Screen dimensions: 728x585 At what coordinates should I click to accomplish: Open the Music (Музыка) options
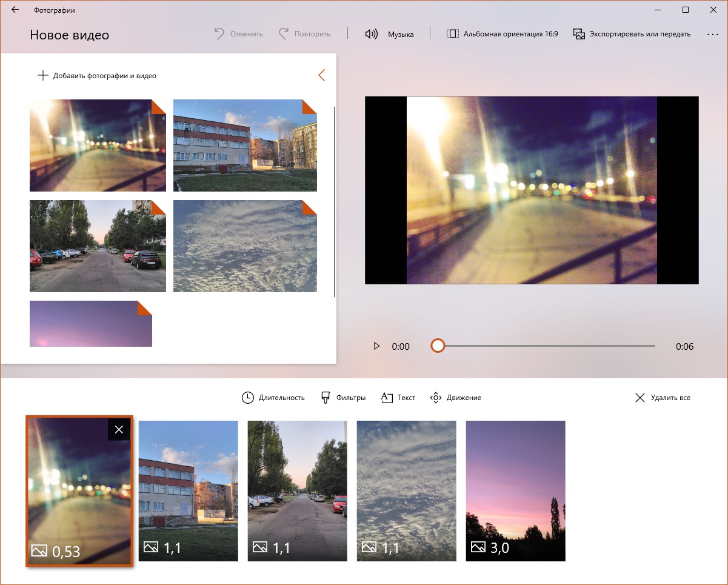pyautogui.click(x=389, y=34)
